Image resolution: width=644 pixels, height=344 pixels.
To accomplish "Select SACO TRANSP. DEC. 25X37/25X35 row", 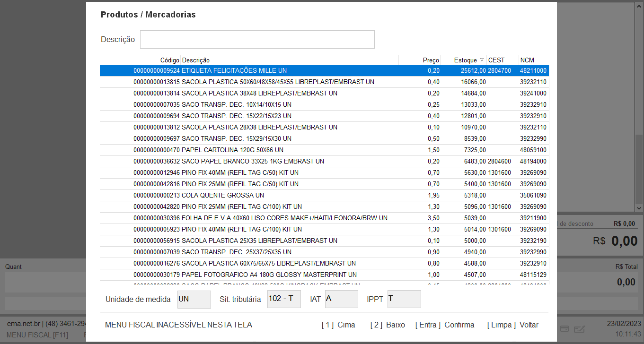I will tap(324, 252).
